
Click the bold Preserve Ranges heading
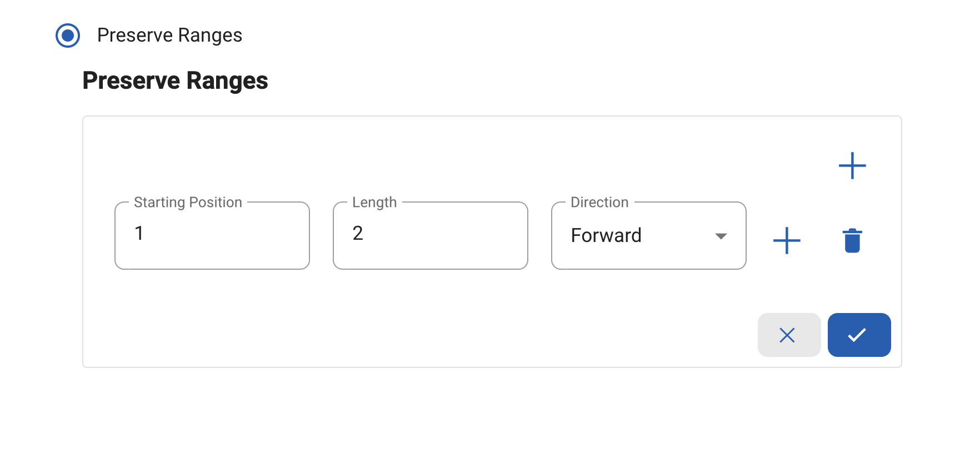tap(175, 80)
